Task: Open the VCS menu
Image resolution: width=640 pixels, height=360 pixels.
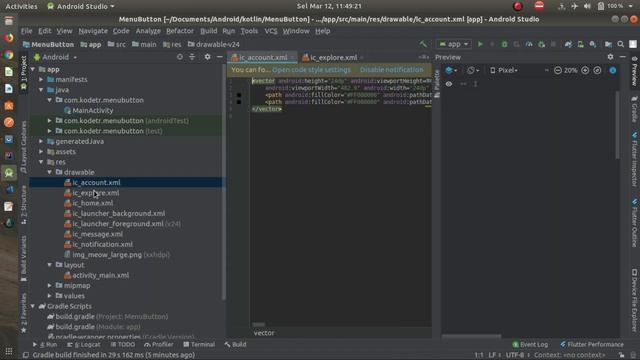Action: click(271, 31)
